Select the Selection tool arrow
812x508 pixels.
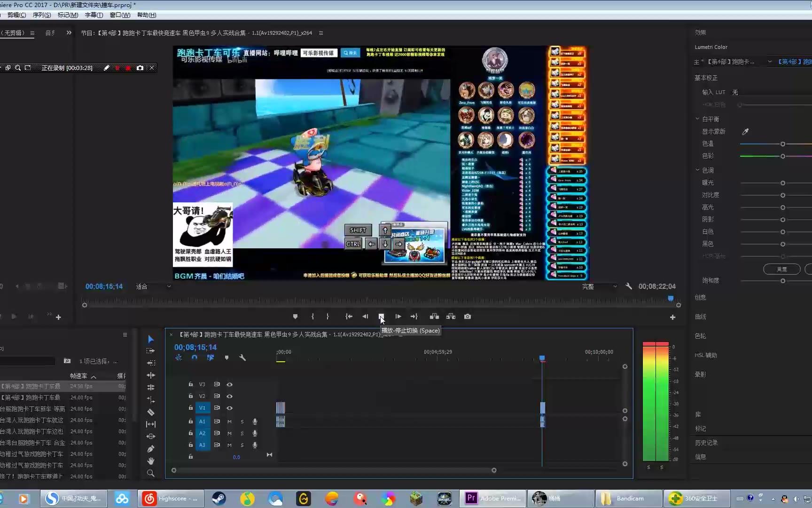pyautogui.click(x=150, y=339)
